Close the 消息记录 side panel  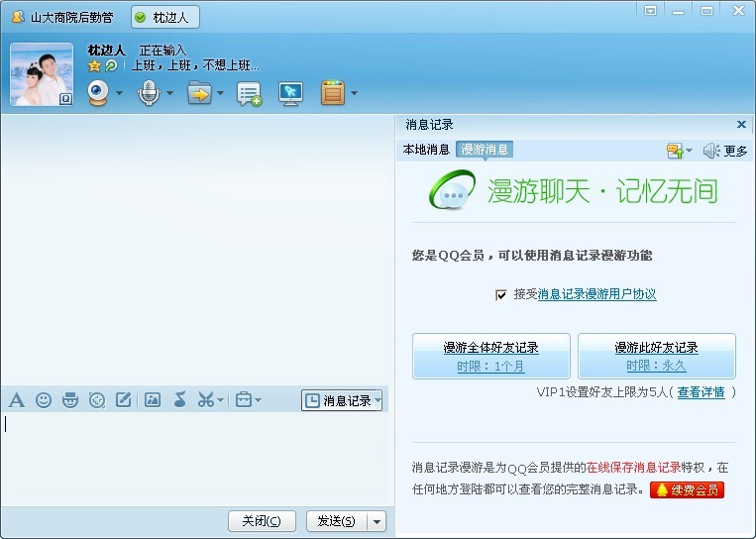pos(741,125)
